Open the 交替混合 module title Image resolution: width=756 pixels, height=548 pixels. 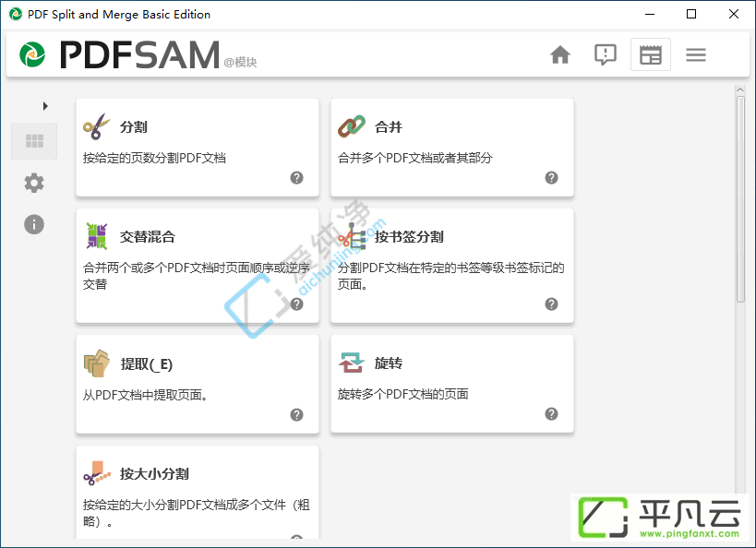[x=148, y=237]
